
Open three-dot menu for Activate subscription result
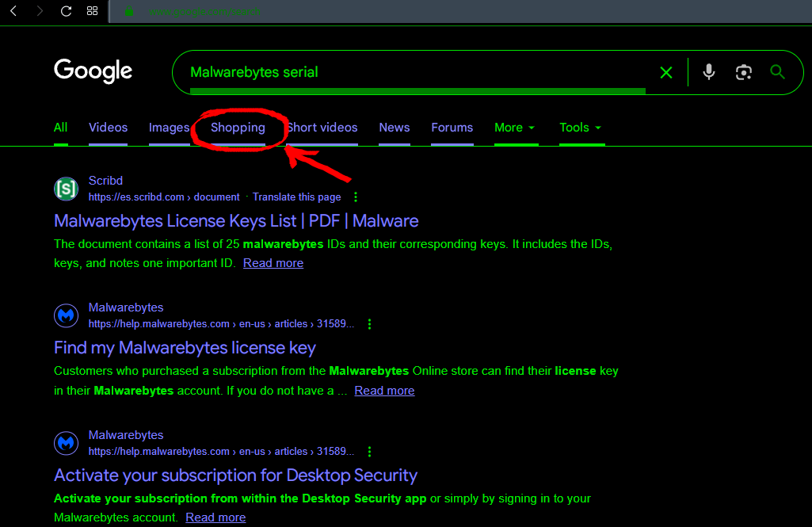tap(369, 452)
